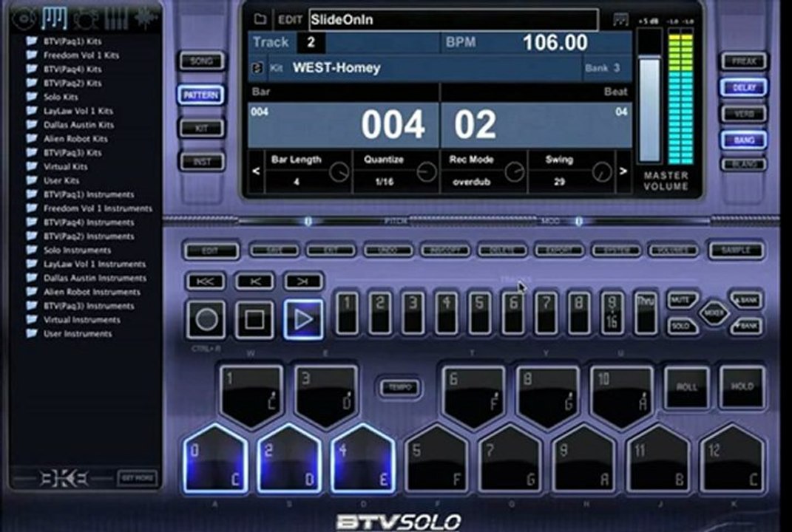Trigger pad 7 G

(x=511, y=459)
